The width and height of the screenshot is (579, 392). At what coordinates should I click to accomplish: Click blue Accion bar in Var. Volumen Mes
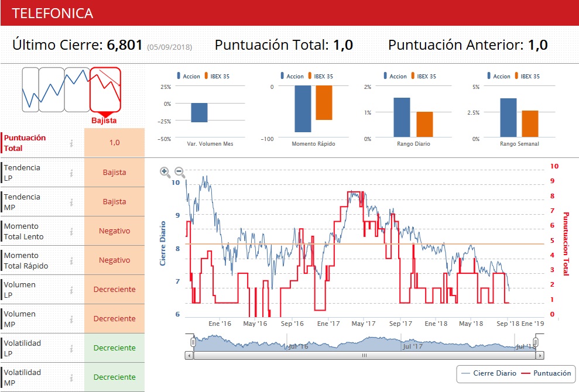(x=200, y=112)
